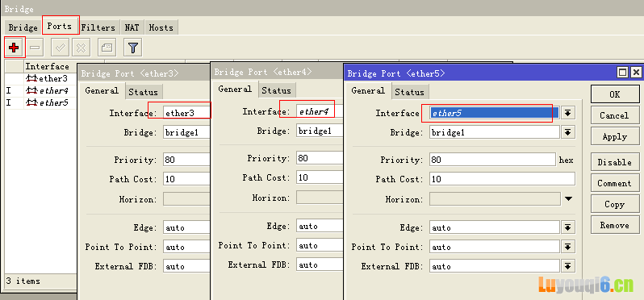Maximize the Bridge Port ether5 window
The width and height of the screenshot is (644, 300).
point(623,73)
